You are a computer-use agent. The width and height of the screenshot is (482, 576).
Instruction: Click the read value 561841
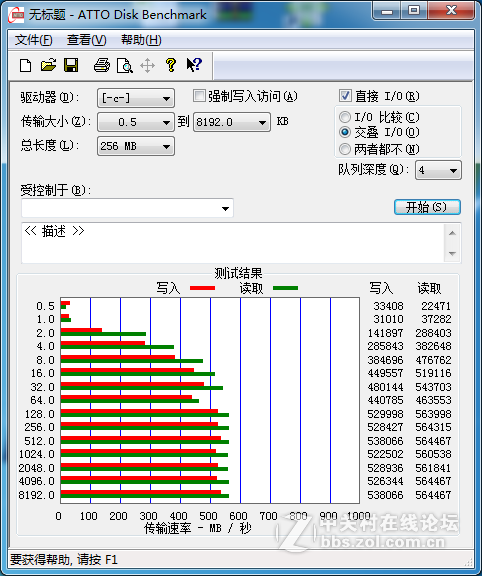coord(433,468)
